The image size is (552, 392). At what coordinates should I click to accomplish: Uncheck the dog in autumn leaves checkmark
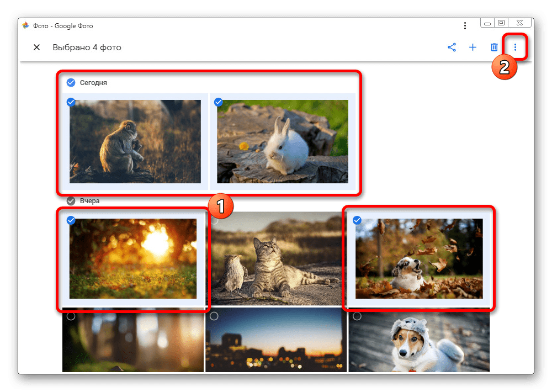coord(357,220)
